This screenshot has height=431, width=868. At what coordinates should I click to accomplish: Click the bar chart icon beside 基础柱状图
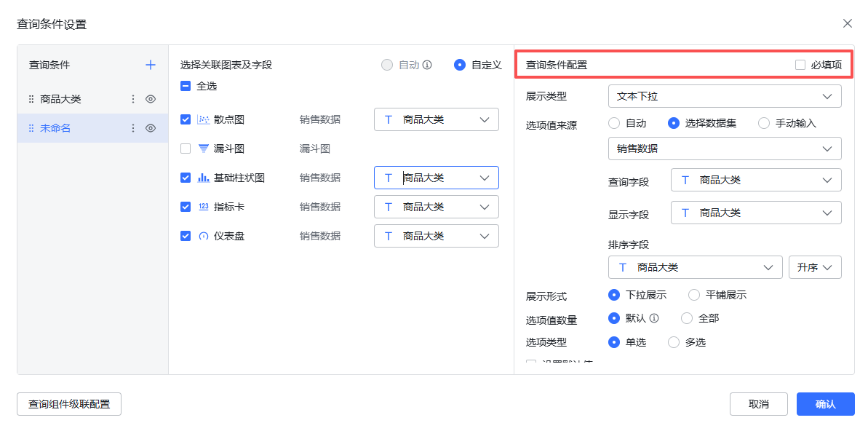pyautogui.click(x=205, y=177)
